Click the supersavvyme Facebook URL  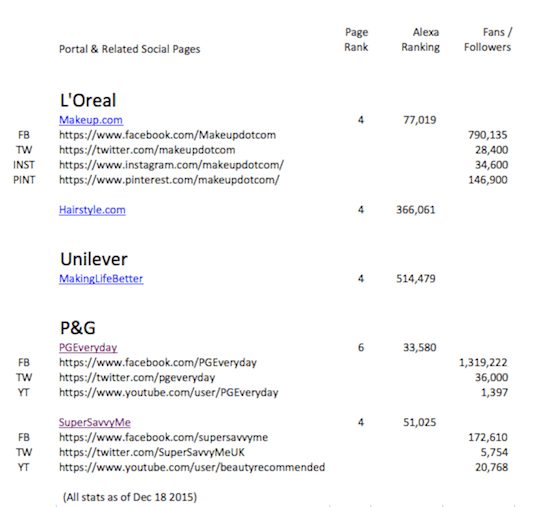pos(163,437)
